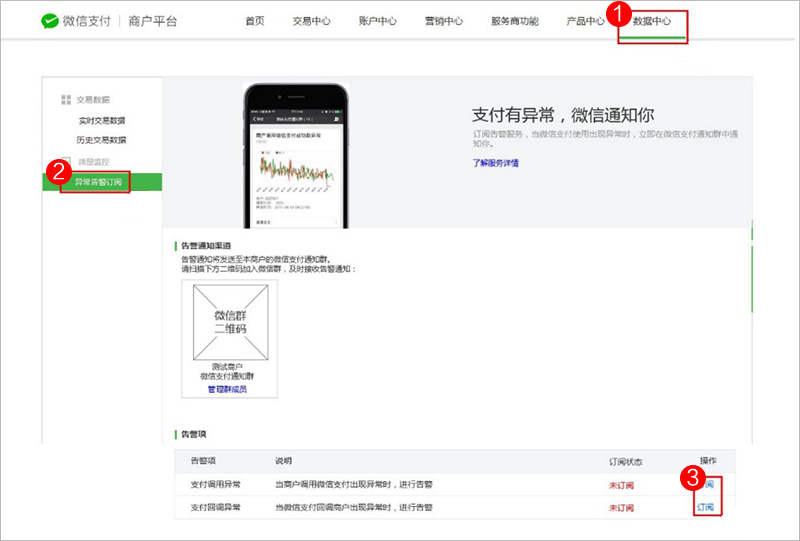Go to the 营销中心 tab
Viewport: 800px width, 541px height.
point(444,21)
